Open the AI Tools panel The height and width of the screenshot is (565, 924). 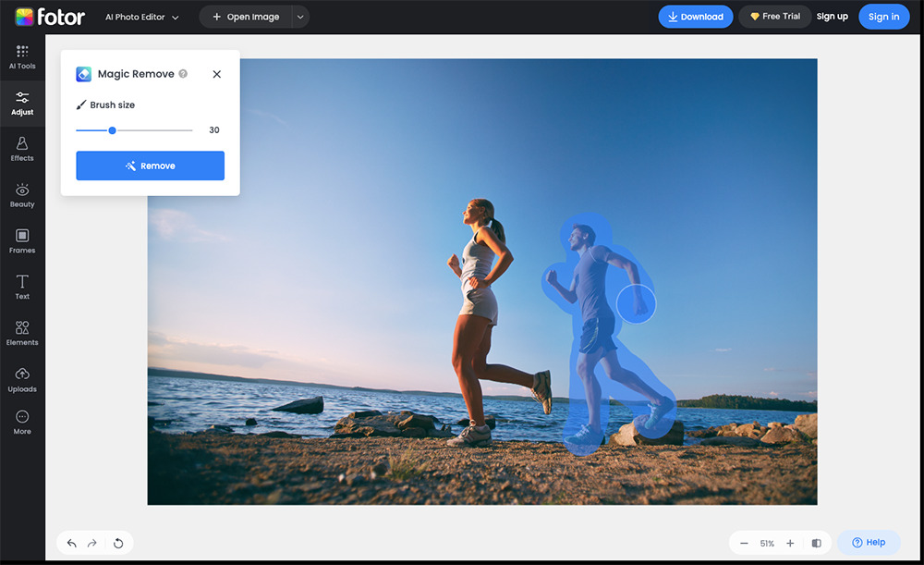[x=21, y=57]
